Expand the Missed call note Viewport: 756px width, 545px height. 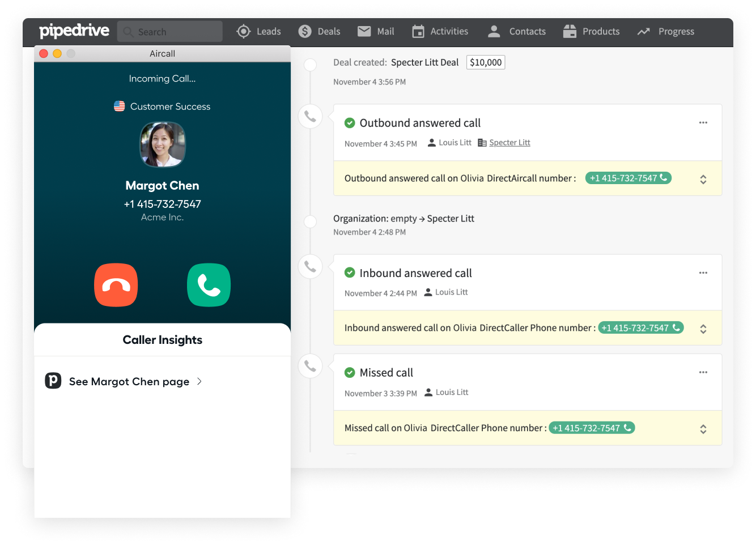click(703, 429)
